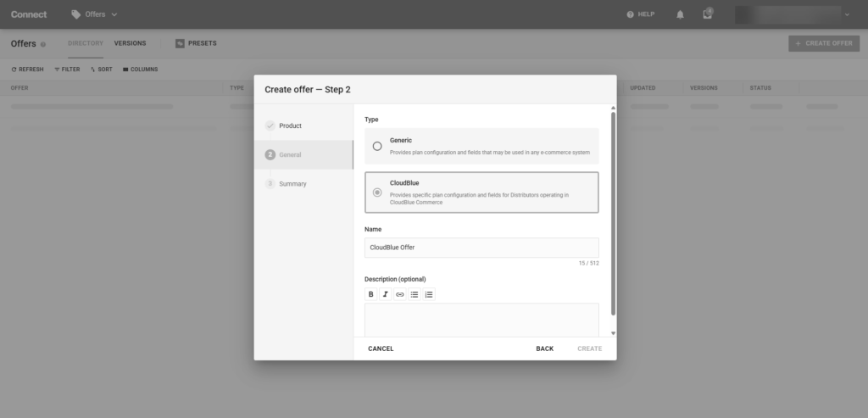Click the Create Offer button

pos(824,43)
